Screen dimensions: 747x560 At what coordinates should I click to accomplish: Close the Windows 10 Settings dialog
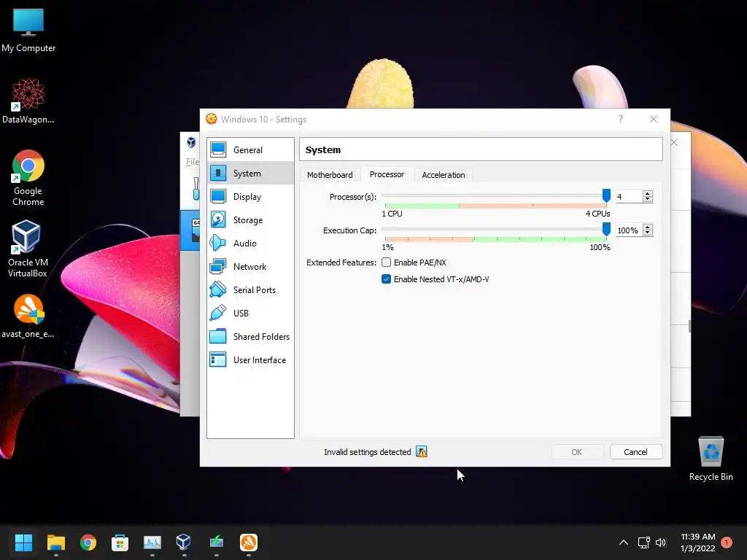tap(654, 119)
